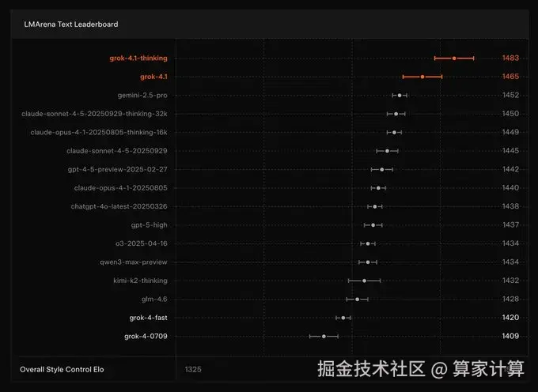Click the orange data point for grok-4.1
538x392 pixels.
pyautogui.click(x=422, y=77)
